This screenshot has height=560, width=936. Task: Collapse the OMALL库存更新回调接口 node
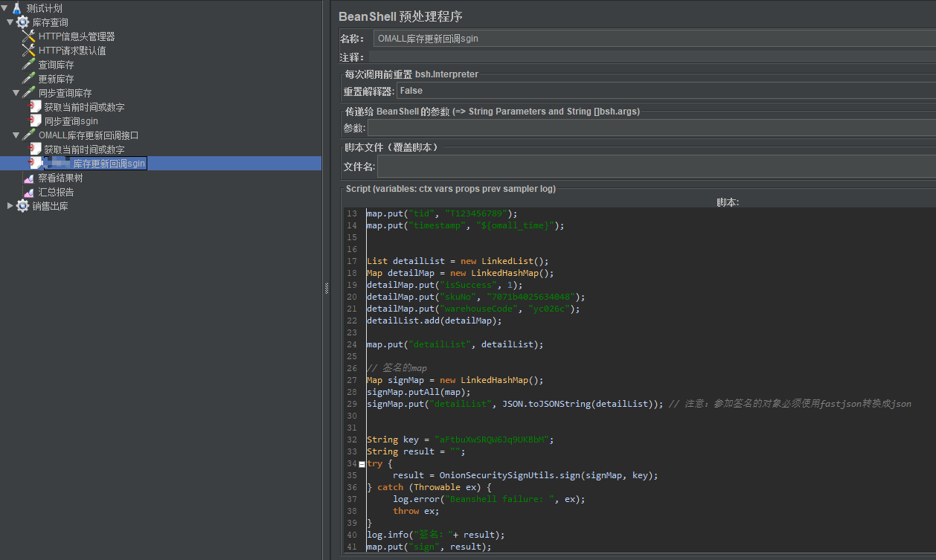pyautogui.click(x=16, y=135)
